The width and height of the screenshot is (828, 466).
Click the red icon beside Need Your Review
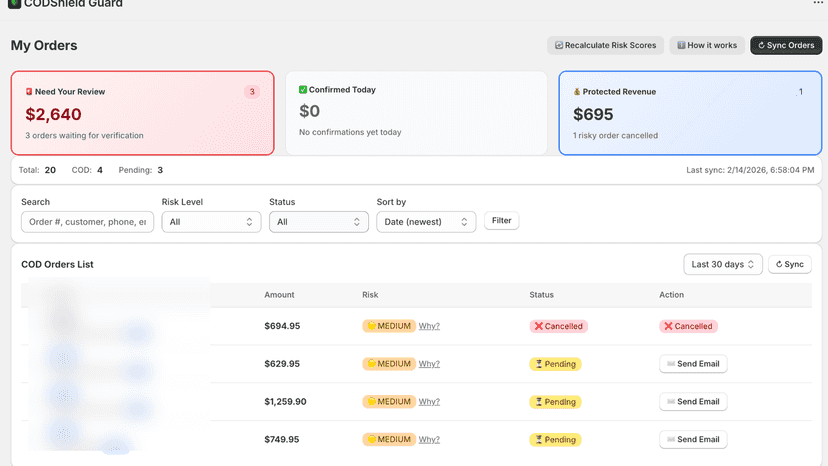coord(29,91)
